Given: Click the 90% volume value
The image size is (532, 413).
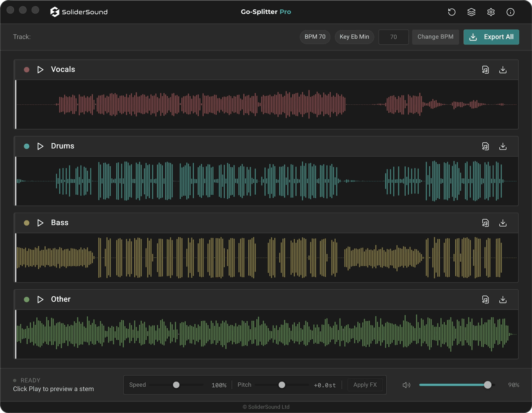Looking at the screenshot, I should (x=513, y=385).
